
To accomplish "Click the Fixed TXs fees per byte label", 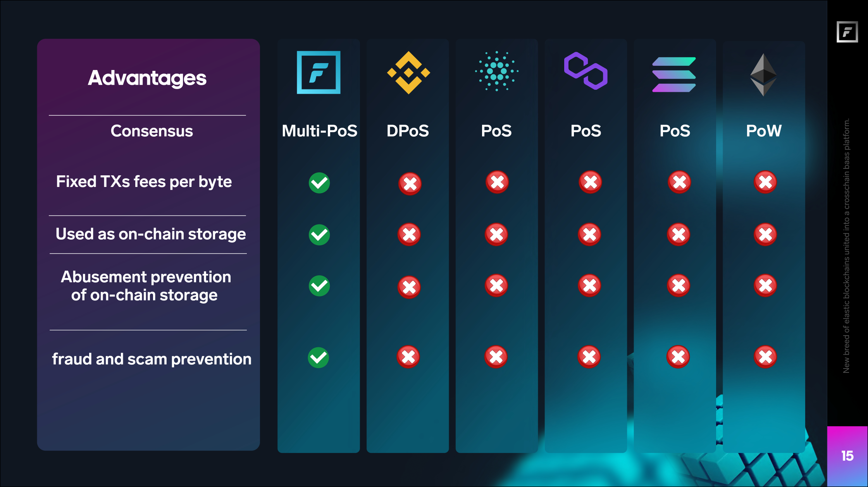I will point(144,182).
